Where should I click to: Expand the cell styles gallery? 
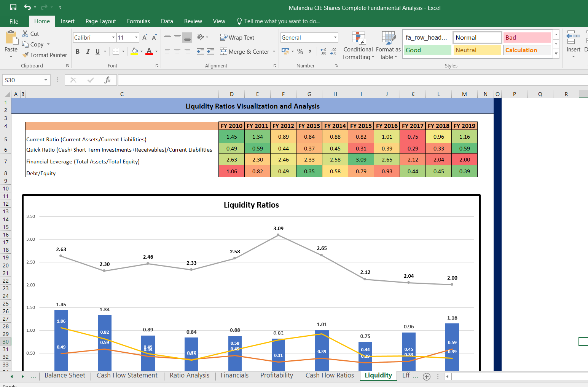[556, 53]
